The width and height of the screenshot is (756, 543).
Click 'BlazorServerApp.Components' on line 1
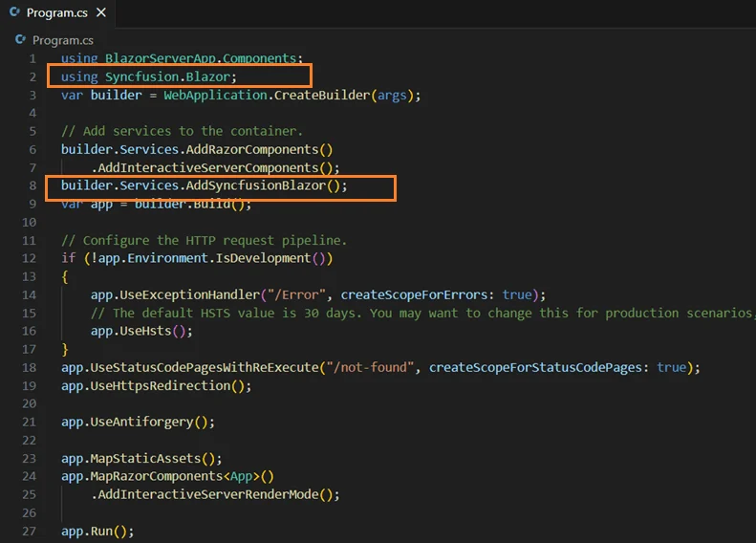point(201,58)
